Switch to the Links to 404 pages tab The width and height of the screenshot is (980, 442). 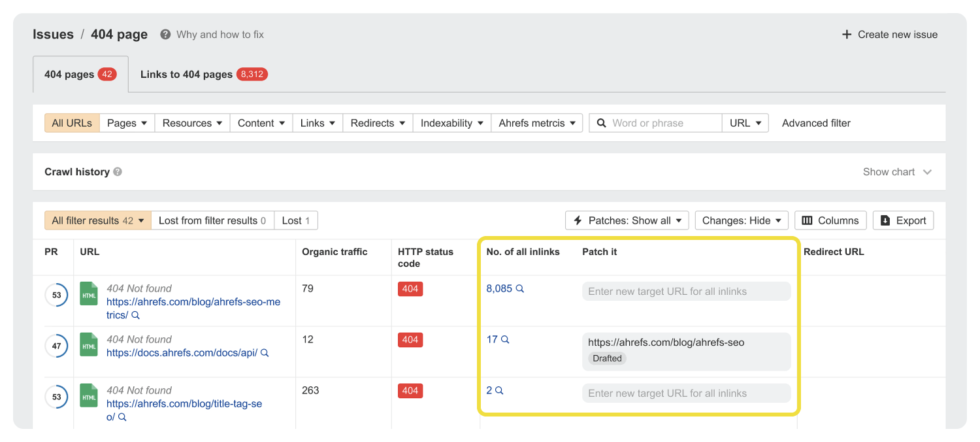pyautogui.click(x=203, y=74)
